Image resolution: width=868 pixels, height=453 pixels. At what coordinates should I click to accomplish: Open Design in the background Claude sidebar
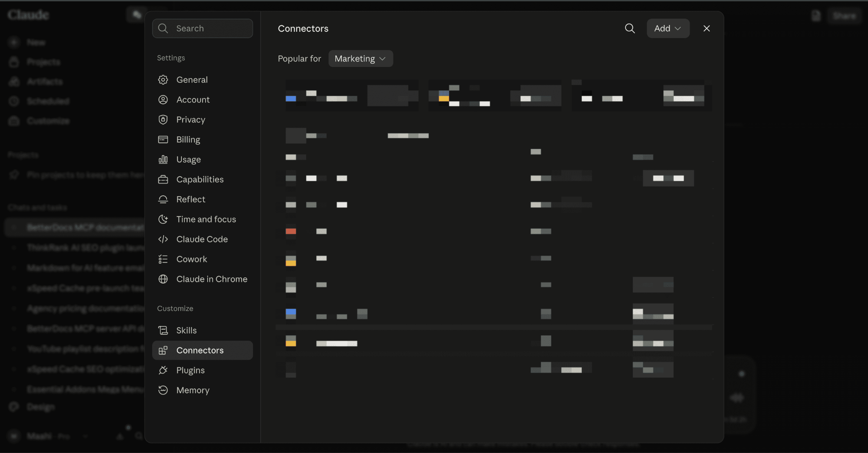(41, 407)
